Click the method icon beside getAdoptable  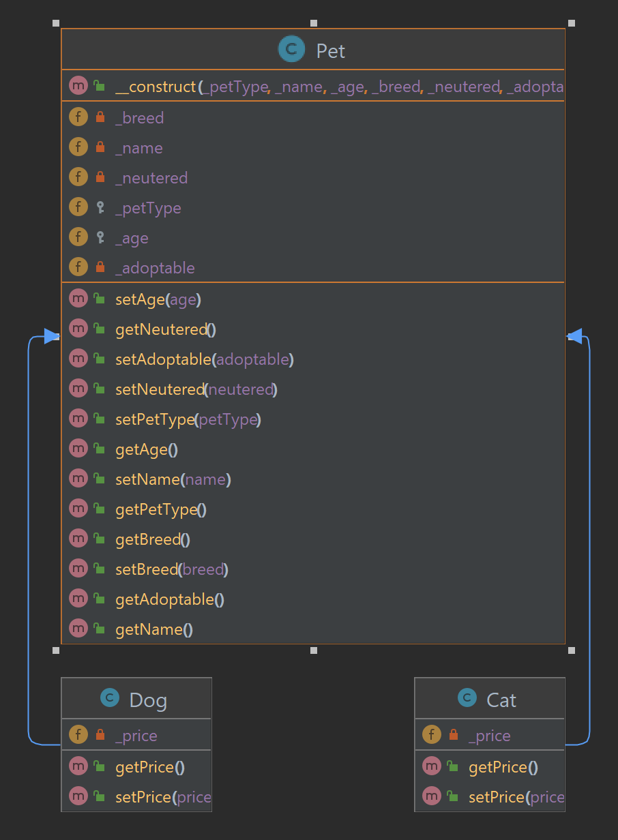click(79, 599)
